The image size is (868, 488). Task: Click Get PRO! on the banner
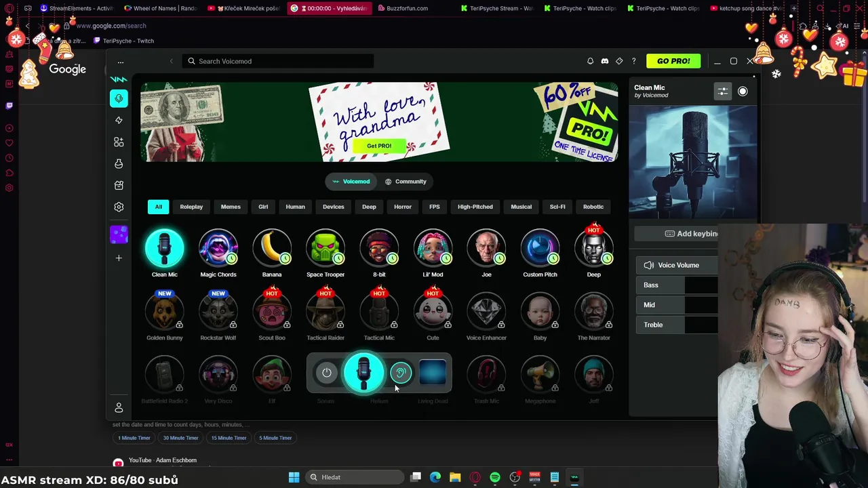pyautogui.click(x=379, y=146)
